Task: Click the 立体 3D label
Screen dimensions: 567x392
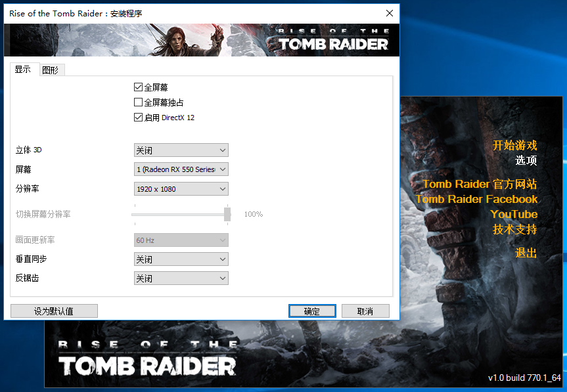Action: click(x=28, y=150)
